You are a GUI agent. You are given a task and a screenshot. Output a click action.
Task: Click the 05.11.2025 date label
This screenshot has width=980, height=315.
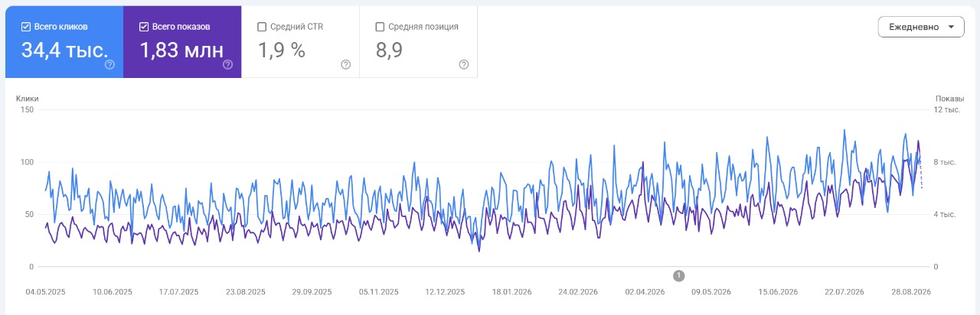point(378,292)
